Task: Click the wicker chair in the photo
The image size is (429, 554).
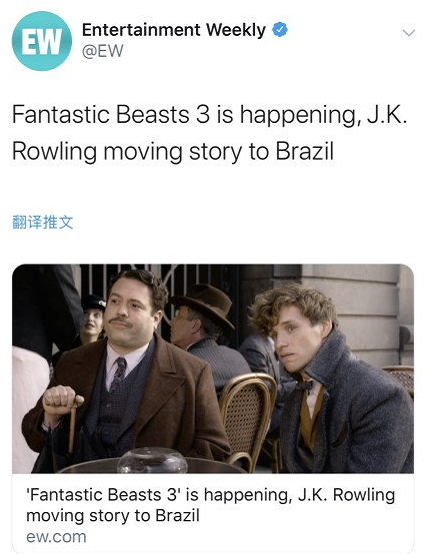Action: (248, 420)
